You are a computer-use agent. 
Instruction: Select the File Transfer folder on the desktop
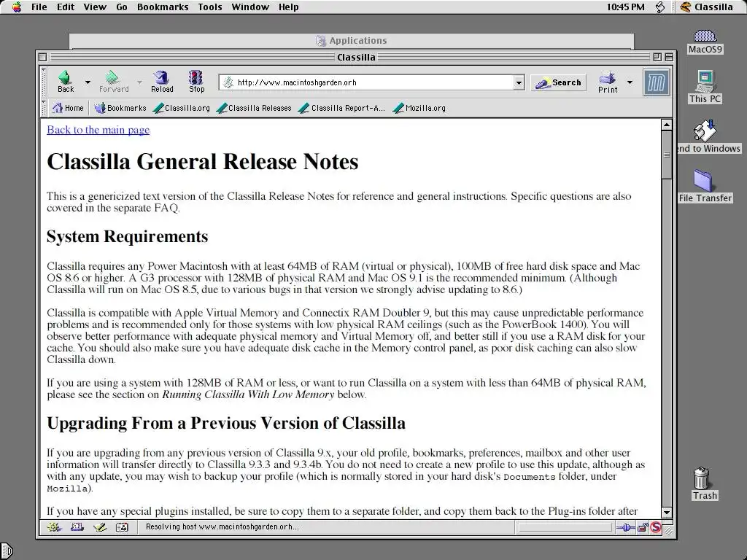pos(705,186)
